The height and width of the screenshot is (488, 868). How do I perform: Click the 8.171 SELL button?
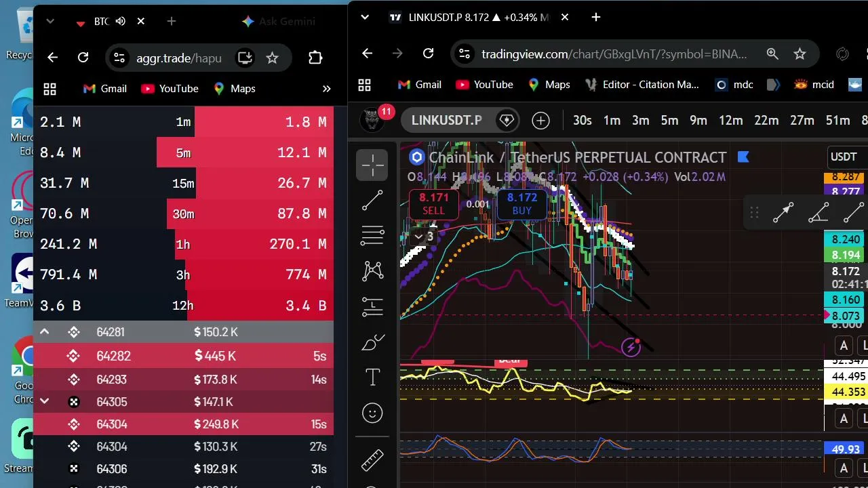434,203
